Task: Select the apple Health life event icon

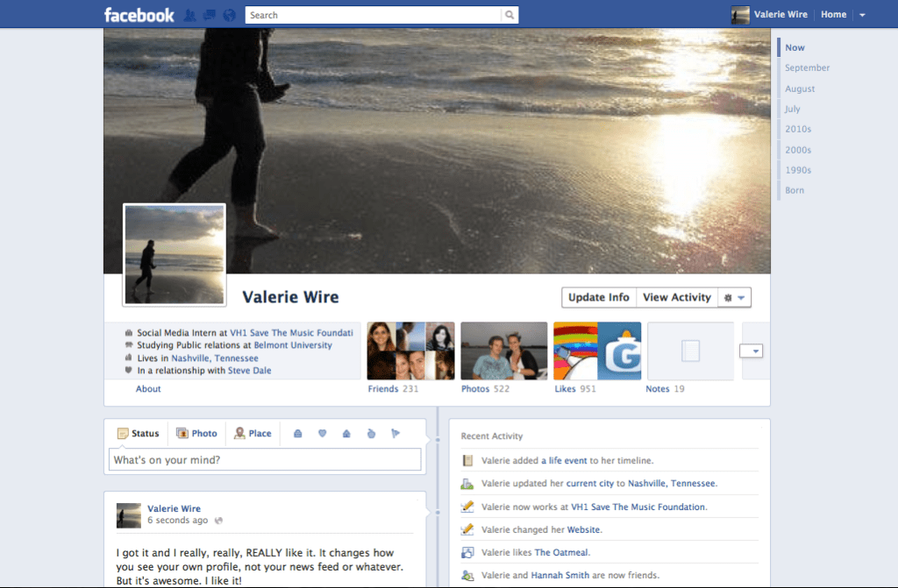Action: pyautogui.click(x=371, y=434)
